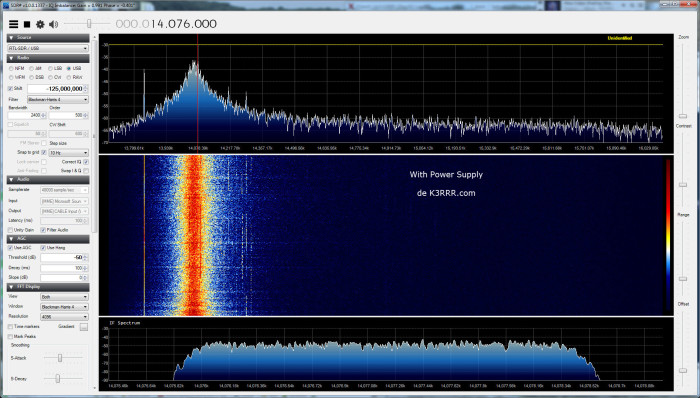
Task: Toggle the Snap to grid checkbox
Action: pyautogui.click(x=44, y=153)
